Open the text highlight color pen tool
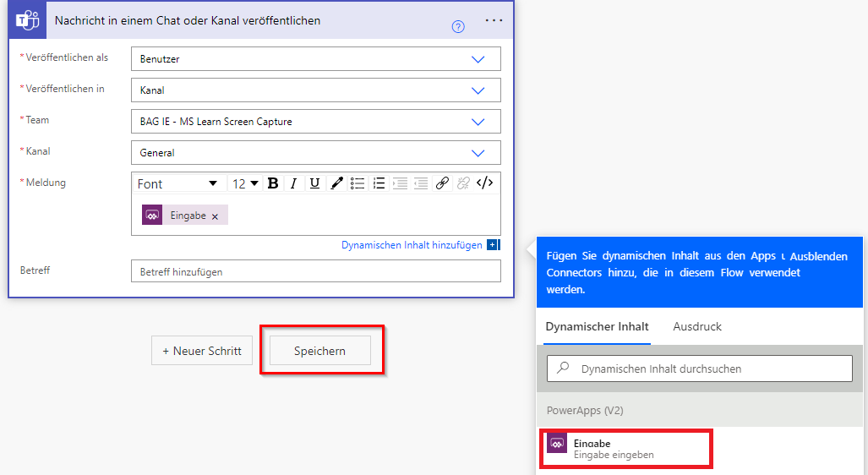 [336, 183]
